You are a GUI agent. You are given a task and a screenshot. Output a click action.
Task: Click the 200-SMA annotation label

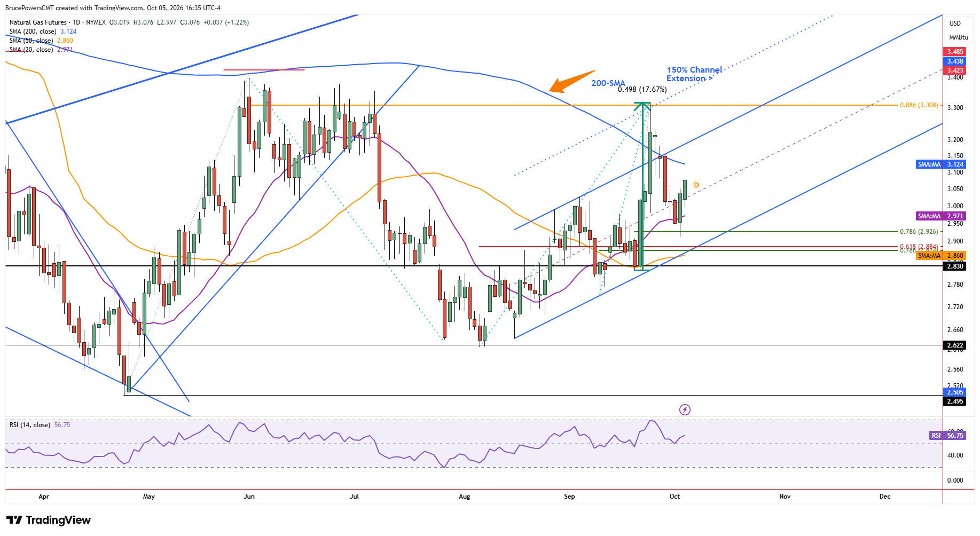tap(608, 83)
